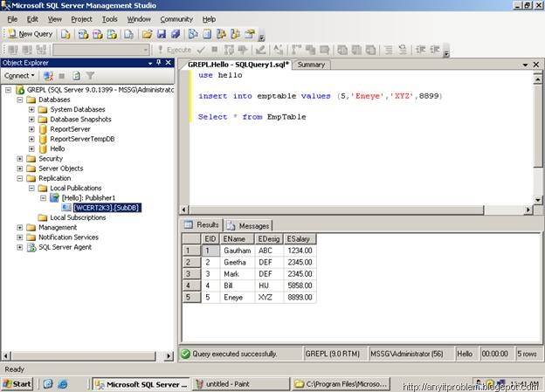The width and height of the screenshot is (545, 392).
Task: Open the Object Explorer window position dropdown
Action: [150, 63]
